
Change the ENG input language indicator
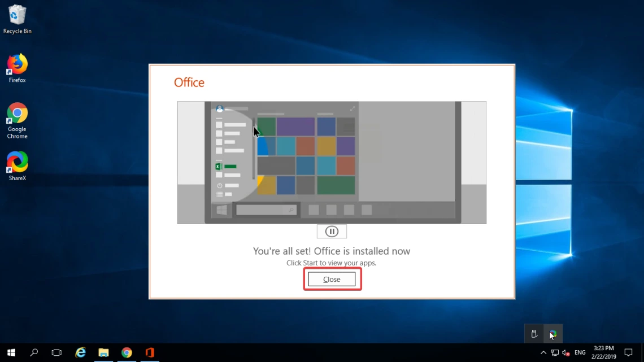[580, 352]
